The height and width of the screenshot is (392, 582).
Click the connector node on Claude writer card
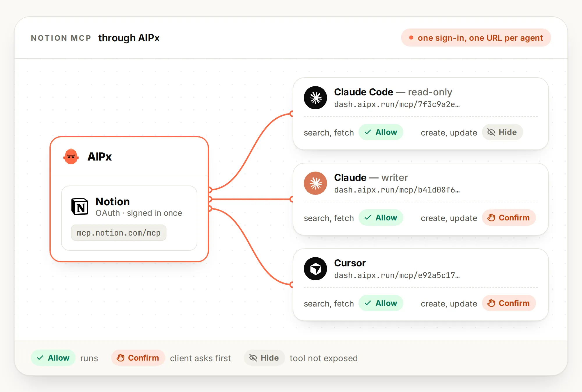(x=292, y=199)
